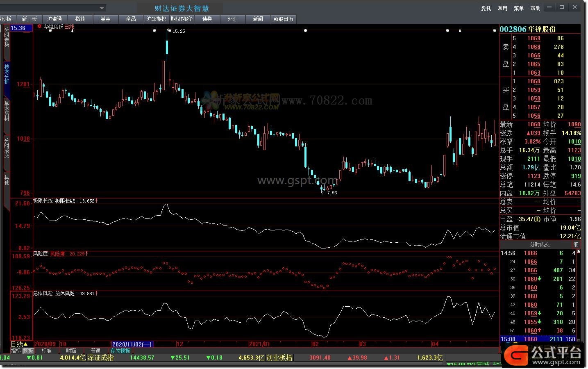Click buy level 2 price 1059

click(x=534, y=90)
